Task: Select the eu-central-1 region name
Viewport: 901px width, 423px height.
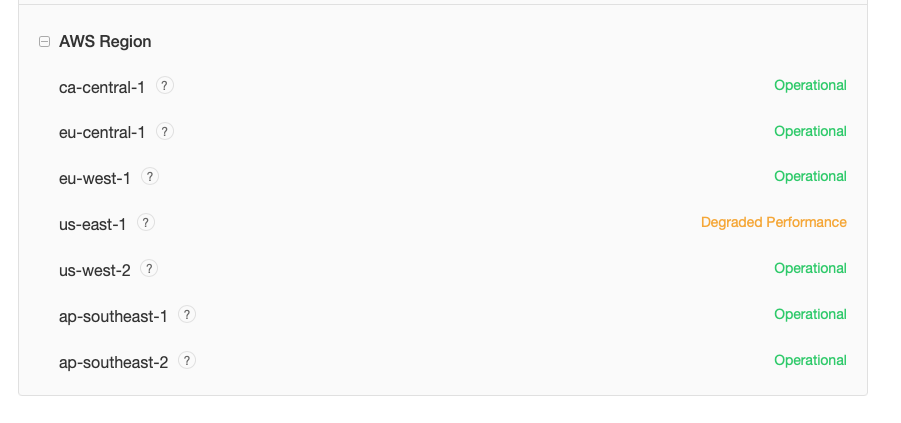Action: (x=102, y=132)
